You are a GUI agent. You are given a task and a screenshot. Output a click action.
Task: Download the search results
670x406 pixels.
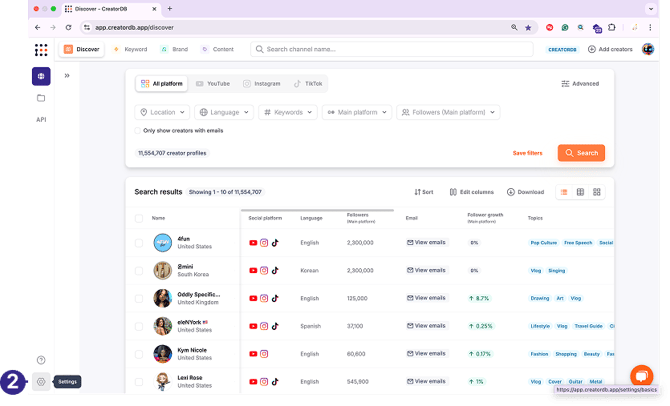pos(525,193)
